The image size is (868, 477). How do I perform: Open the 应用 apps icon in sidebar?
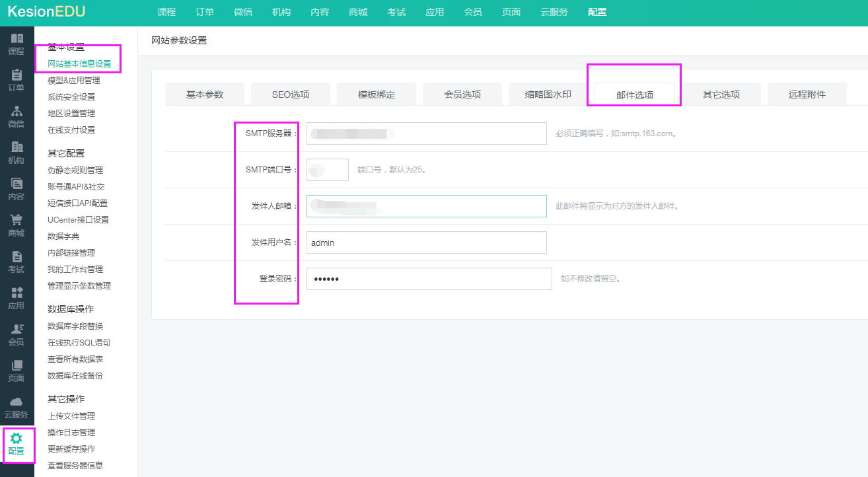click(17, 293)
